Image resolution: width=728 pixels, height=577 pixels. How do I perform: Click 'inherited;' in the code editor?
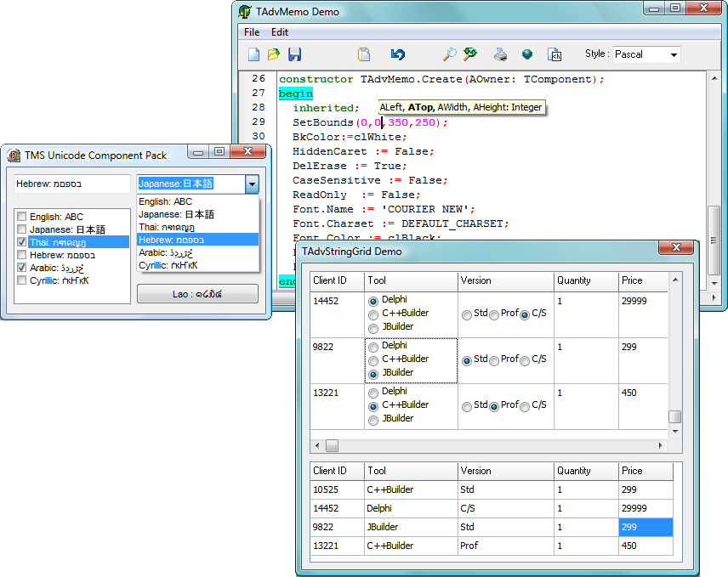click(x=326, y=108)
